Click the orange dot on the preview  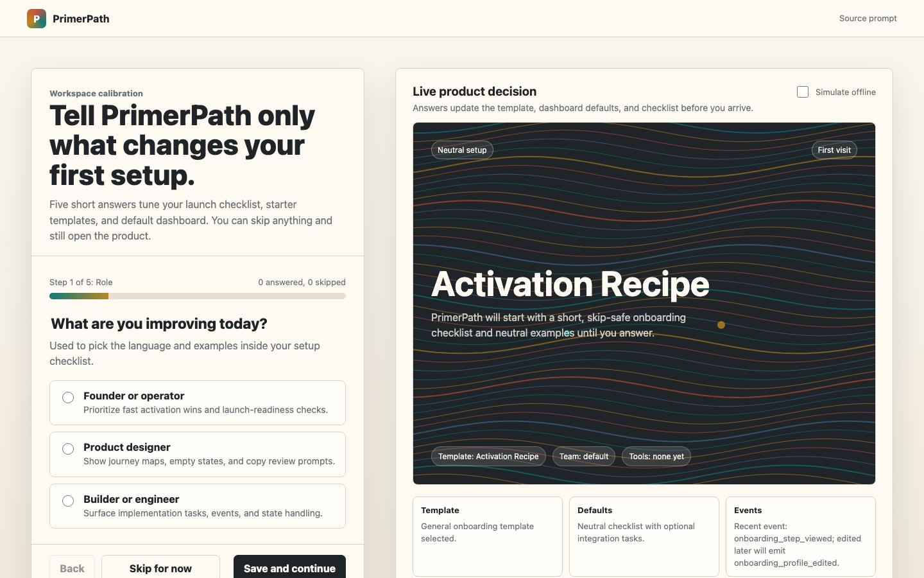[x=721, y=325]
